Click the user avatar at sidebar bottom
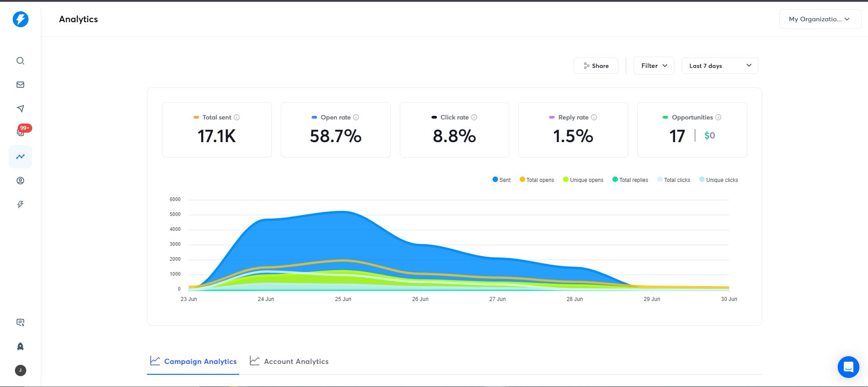Viewport: 868px width, 387px height. point(20,370)
